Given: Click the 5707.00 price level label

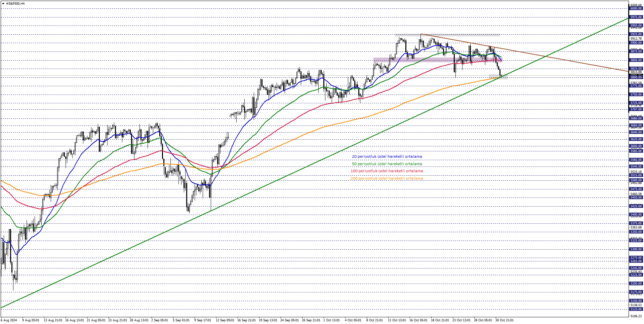Looking at the screenshot, I should [x=636, y=109].
